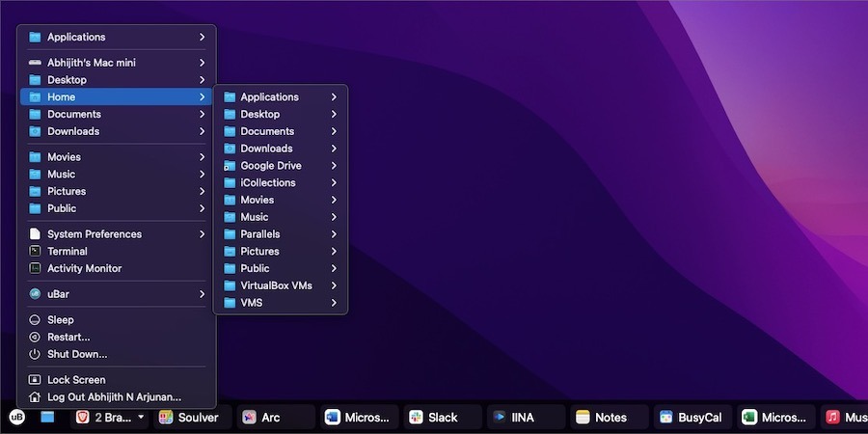Open Music in the main menu
This screenshot has height=434, width=868.
coord(117,175)
